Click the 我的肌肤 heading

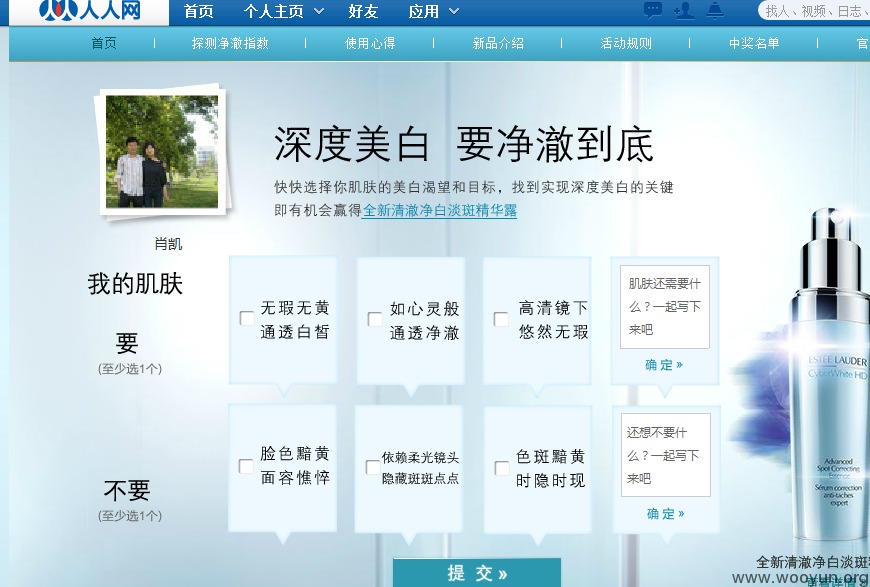coord(135,284)
